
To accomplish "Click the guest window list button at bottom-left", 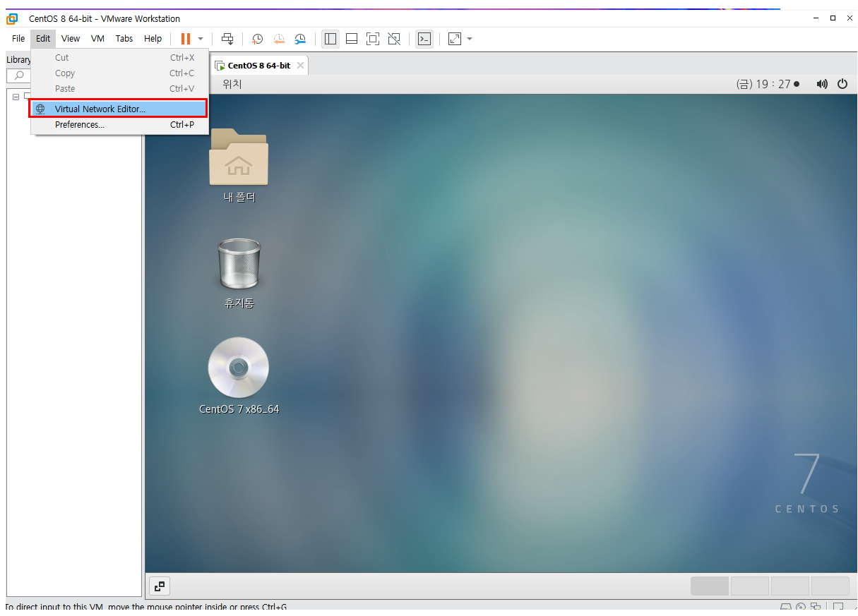I will coord(160,586).
